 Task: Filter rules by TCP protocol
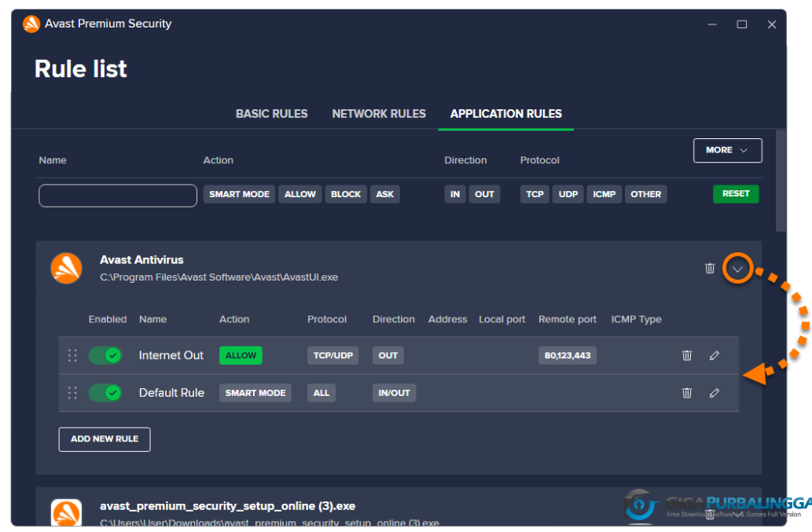pyautogui.click(x=535, y=194)
